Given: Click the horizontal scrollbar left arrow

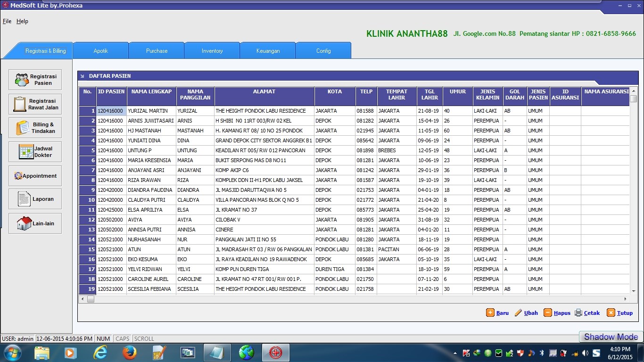Looking at the screenshot, I should 83,299.
